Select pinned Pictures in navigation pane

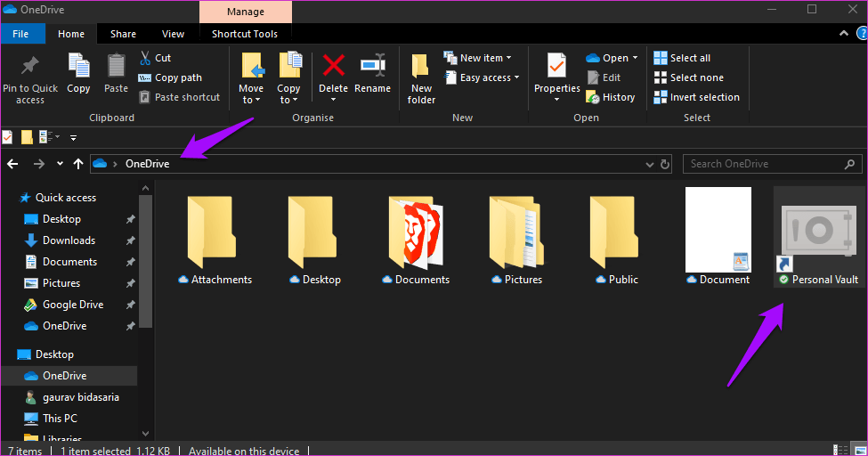pyautogui.click(x=53, y=283)
